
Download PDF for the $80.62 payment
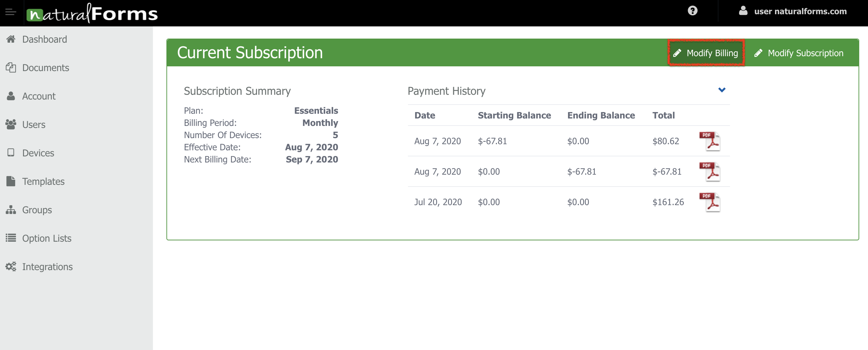709,141
